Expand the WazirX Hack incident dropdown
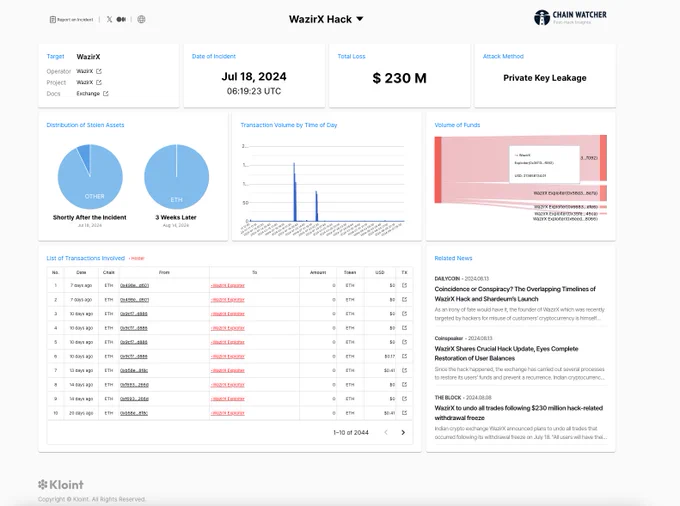 point(360,19)
